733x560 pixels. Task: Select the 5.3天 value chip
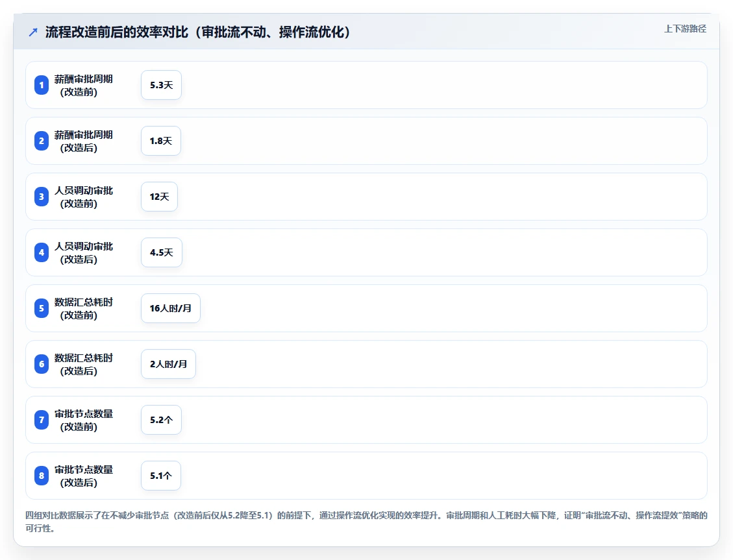coord(161,85)
